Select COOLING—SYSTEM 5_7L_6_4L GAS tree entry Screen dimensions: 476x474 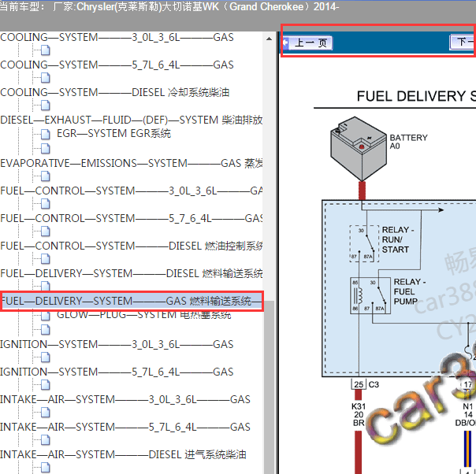tap(117, 65)
